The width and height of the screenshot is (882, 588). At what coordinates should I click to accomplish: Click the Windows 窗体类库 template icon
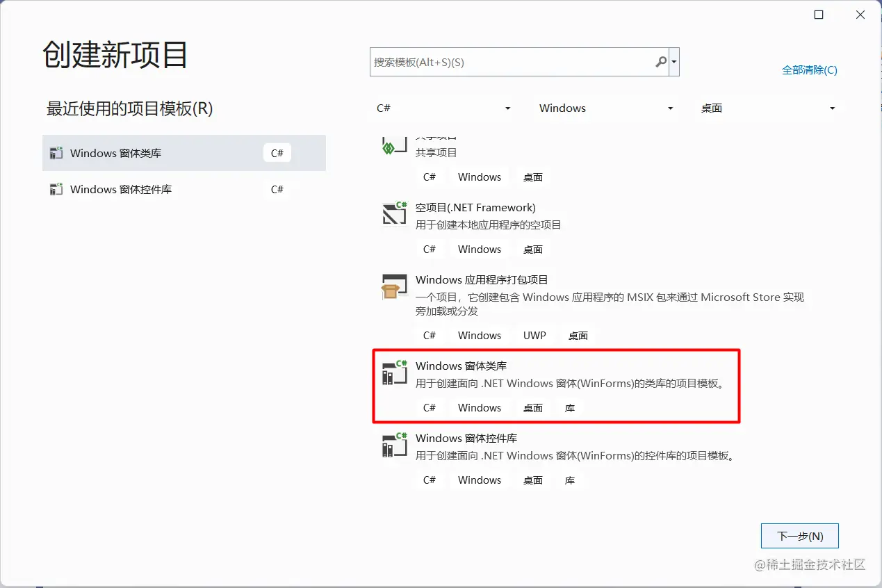click(394, 373)
